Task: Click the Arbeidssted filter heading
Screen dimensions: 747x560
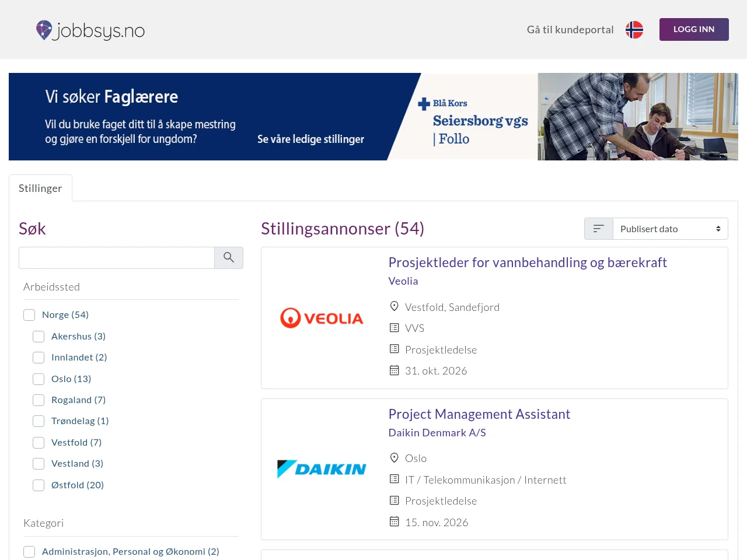Action: click(x=51, y=287)
